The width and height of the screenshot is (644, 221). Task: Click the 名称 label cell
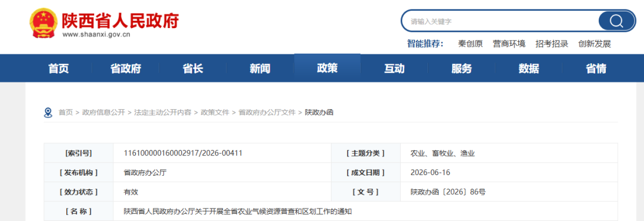(79, 211)
